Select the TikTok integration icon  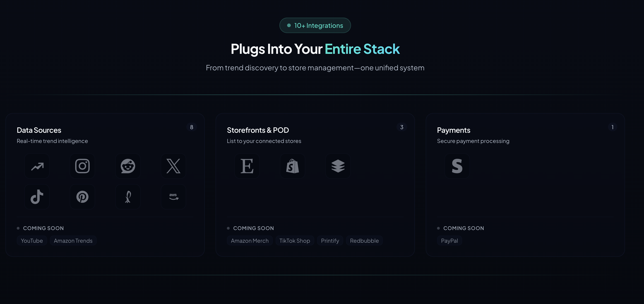point(37,197)
